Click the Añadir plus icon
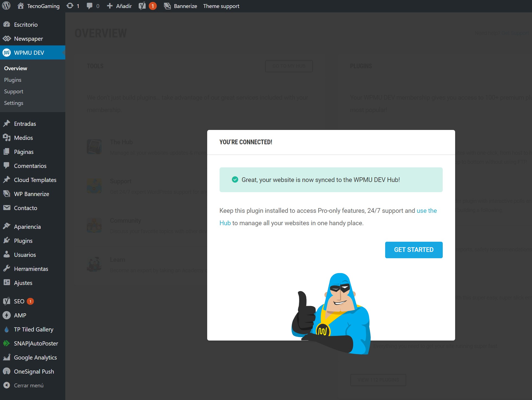This screenshot has height=400, width=532. point(110,6)
